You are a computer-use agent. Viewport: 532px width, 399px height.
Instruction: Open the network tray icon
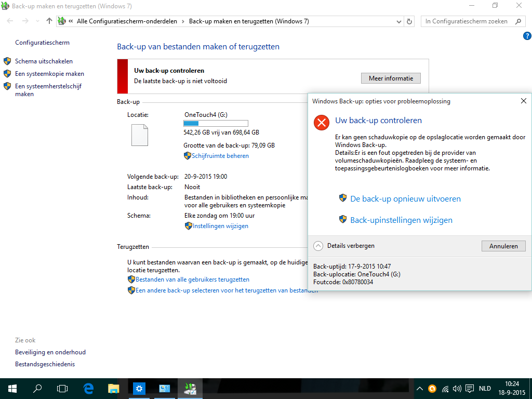tap(445, 389)
